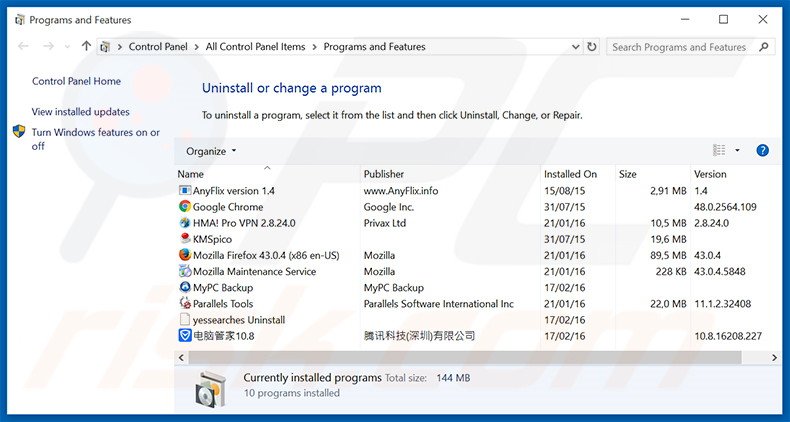Click the refresh button beside address bar
Viewport: 790px width, 422px height.
[x=592, y=47]
